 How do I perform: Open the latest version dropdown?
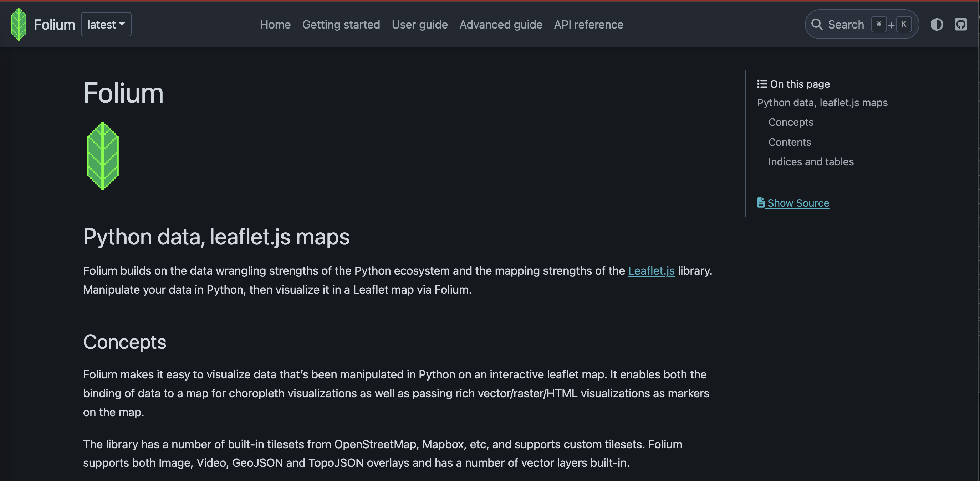[x=106, y=24]
